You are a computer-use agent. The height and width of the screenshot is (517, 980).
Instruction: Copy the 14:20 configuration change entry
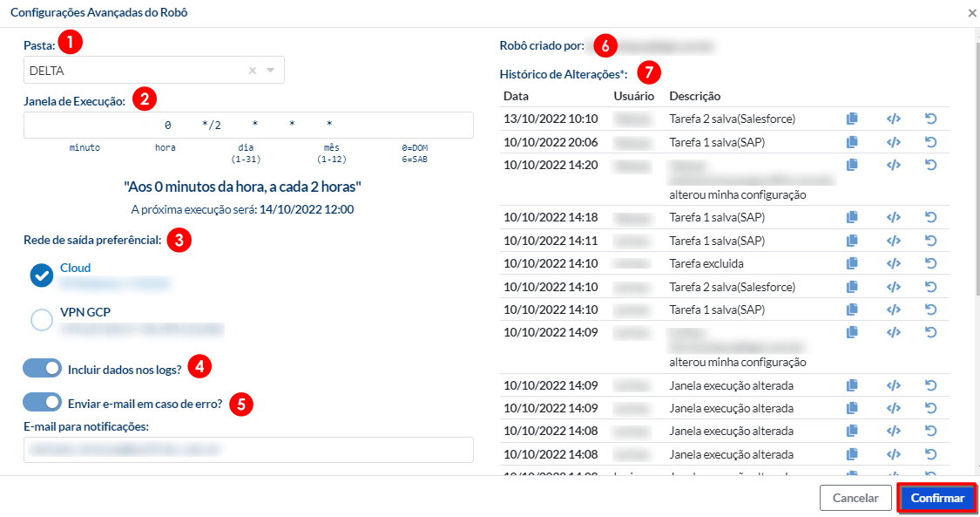852,165
